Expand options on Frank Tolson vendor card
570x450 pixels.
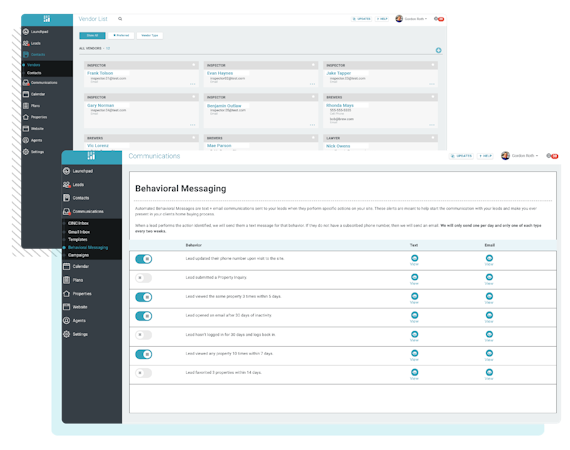(193, 84)
